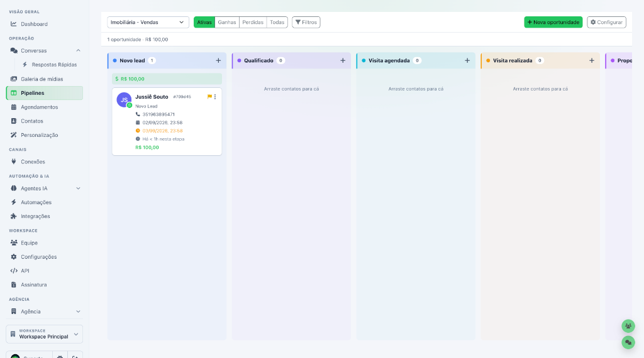Select Pipelines in the sidebar

coord(45,93)
